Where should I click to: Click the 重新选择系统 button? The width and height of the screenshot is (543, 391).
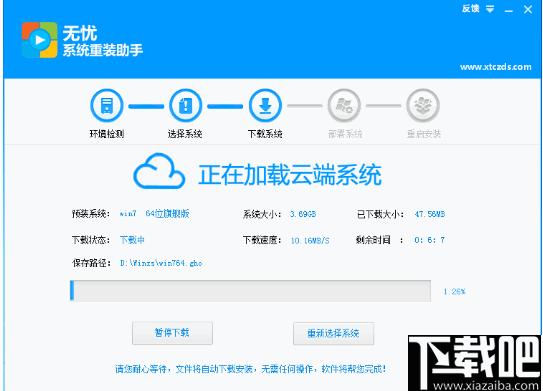tap(333, 333)
